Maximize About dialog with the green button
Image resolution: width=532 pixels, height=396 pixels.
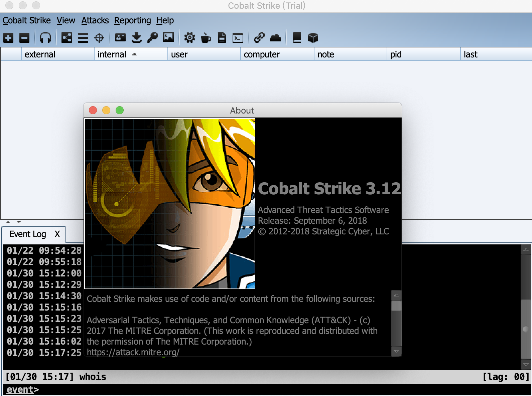[120, 110]
